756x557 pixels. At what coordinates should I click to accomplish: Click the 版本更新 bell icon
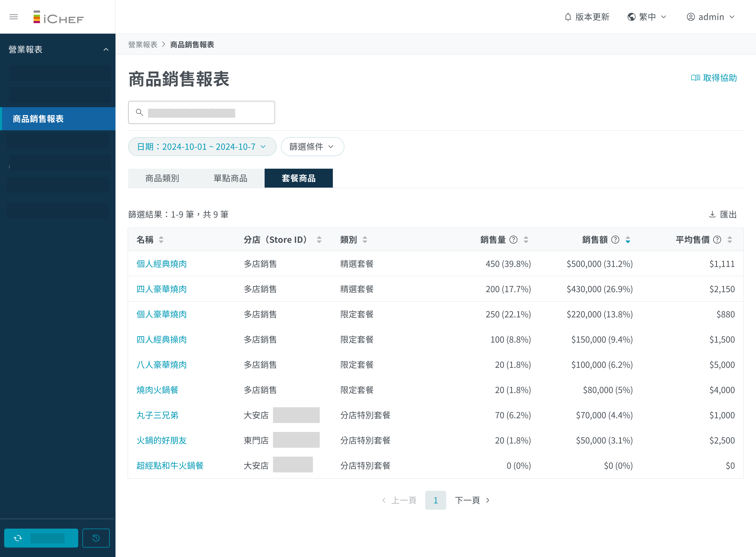tap(568, 17)
